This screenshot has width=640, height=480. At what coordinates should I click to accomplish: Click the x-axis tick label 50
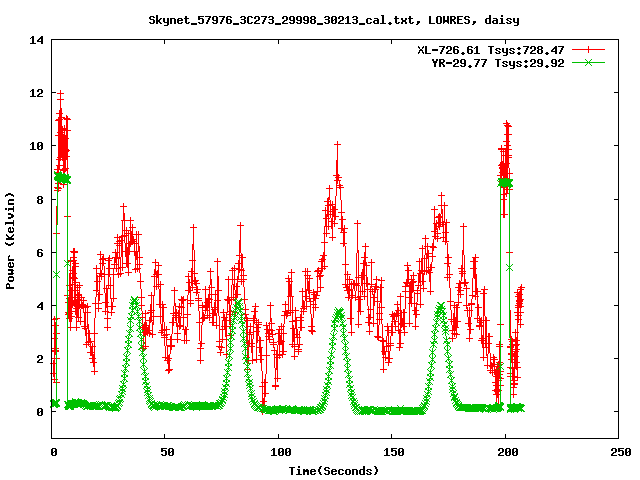(167, 452)
